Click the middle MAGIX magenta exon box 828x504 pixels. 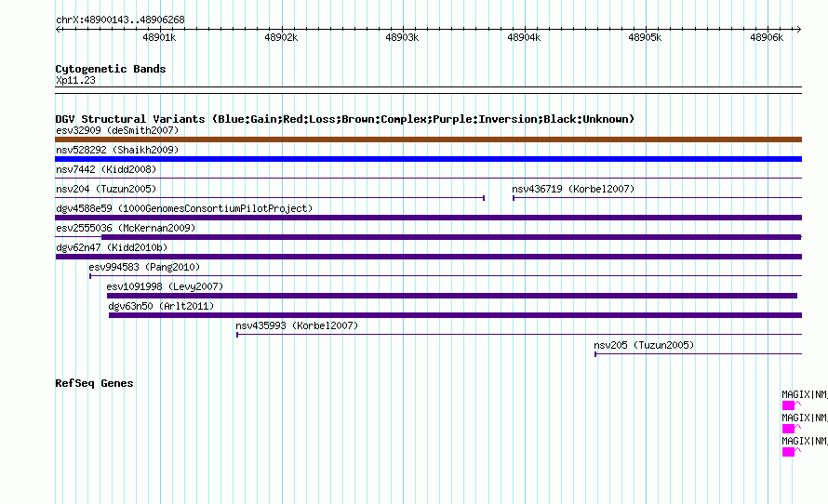pos(788,429)
